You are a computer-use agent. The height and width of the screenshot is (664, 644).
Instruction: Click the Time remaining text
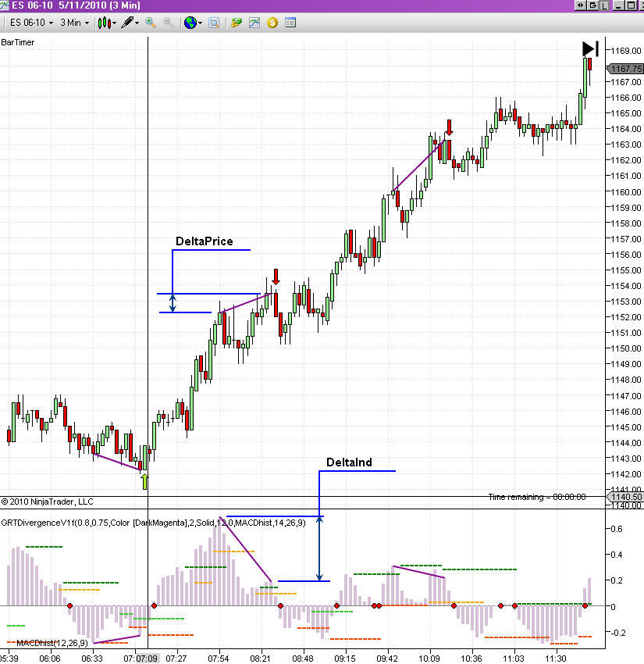point(537,497)
